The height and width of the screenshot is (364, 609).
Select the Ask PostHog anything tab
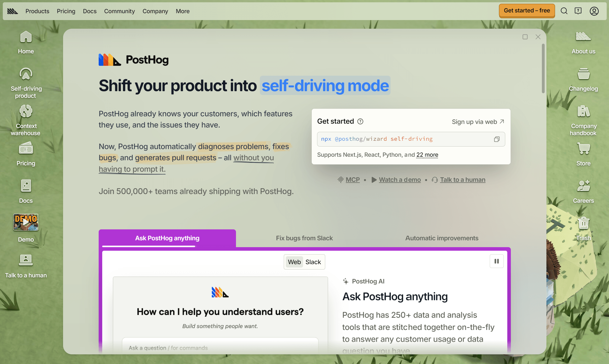click(x=167, y=238)
